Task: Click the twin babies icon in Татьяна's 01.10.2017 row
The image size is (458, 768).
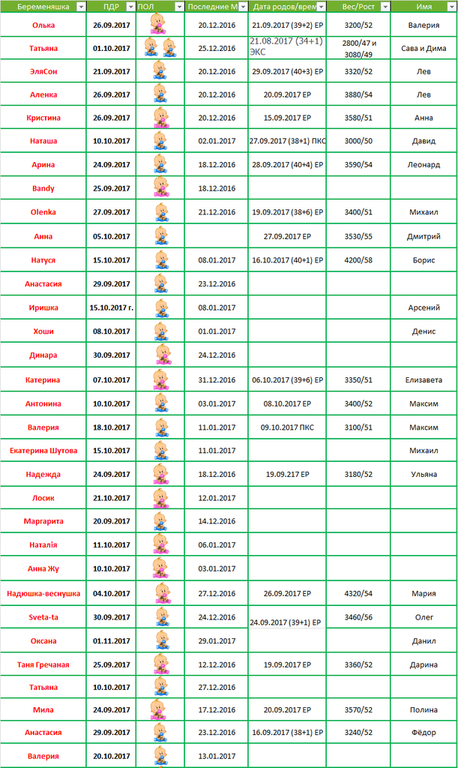Action: pyautogui.click(x=160, y=48)
